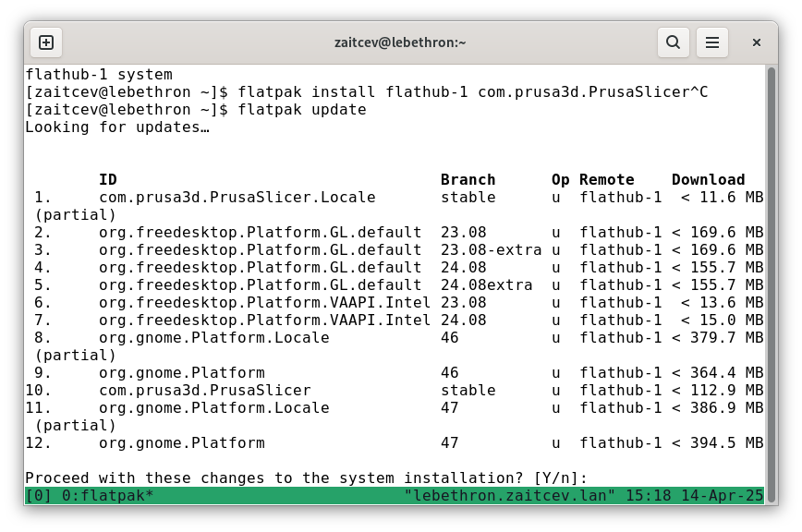Click the tmux hostname lebethron.zaitcev.lan
Image resolution: width=802 pixels, height=532 pixels.
tap(509, 496)
